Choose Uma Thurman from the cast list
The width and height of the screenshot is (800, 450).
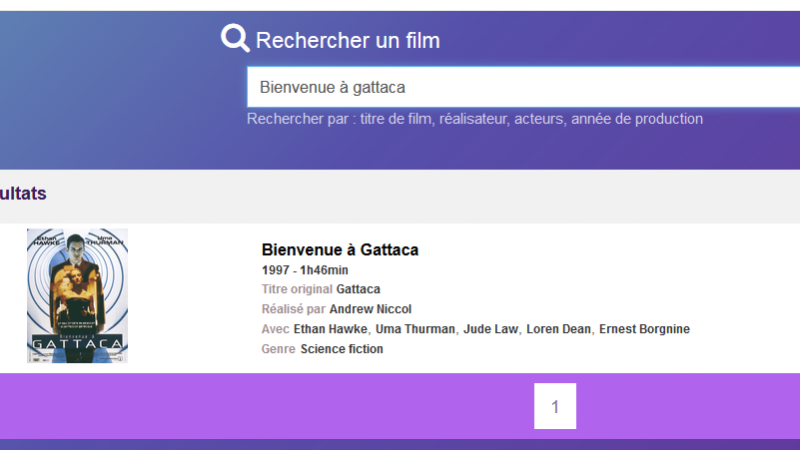[415, 329]
